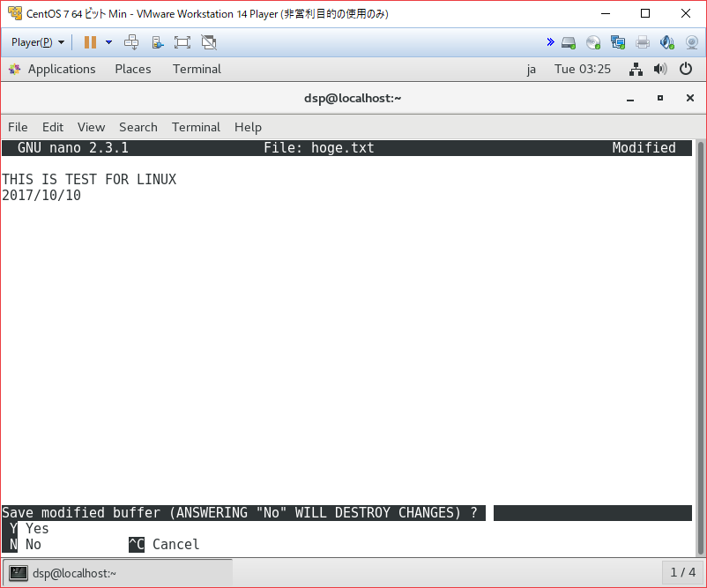
Task: Click the webcam device icon
Action: point(692,43)
